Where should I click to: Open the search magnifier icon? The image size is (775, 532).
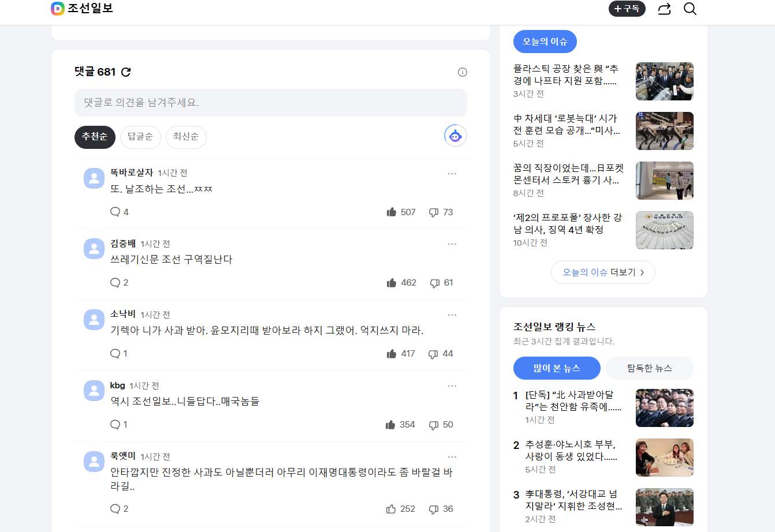point(690,9)
